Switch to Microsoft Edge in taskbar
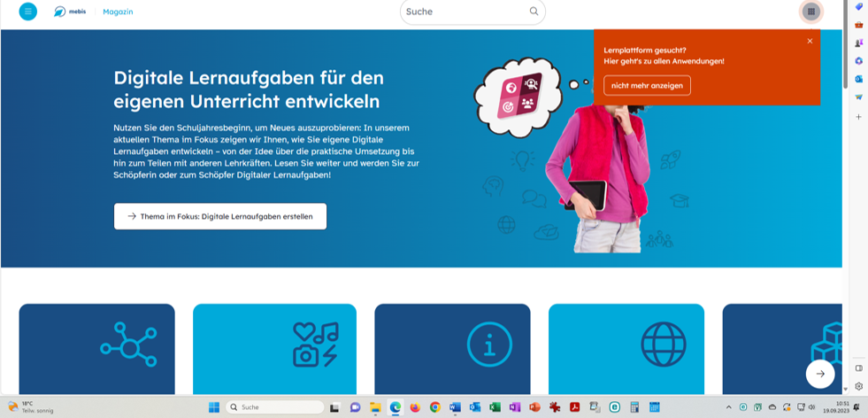The height and width of the screenshot is (418, 868). point(396,407)
